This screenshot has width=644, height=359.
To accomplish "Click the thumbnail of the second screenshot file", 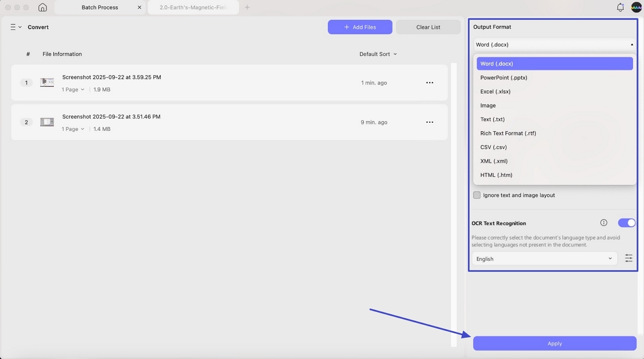I will click(x=47, y=122).
